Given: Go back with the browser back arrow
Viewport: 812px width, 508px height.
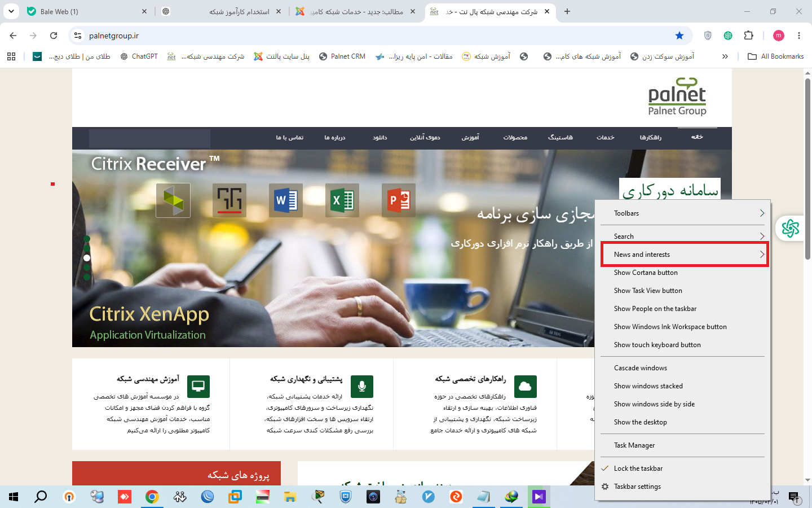Looking at the screenshot, I should (13, 36).
